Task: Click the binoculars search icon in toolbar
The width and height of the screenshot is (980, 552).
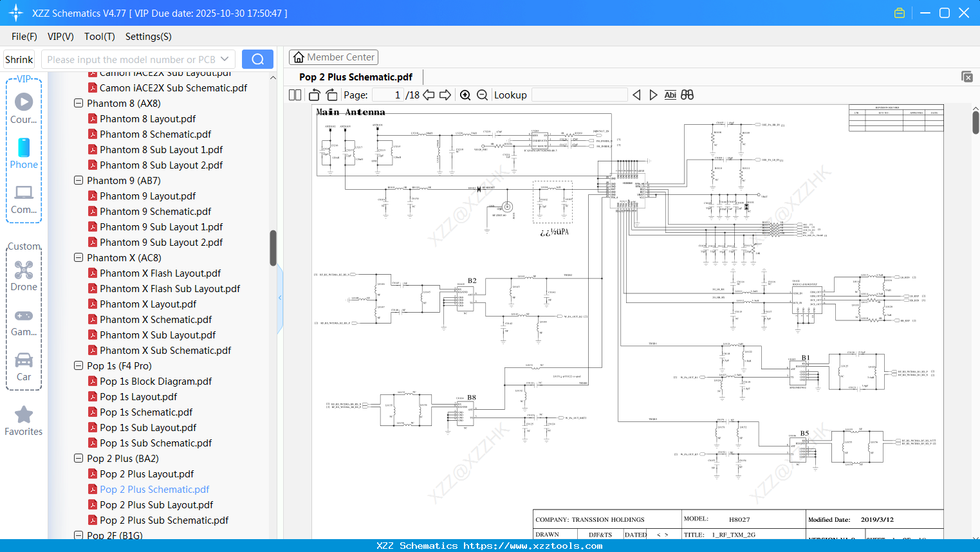Action: click(687, 95)
